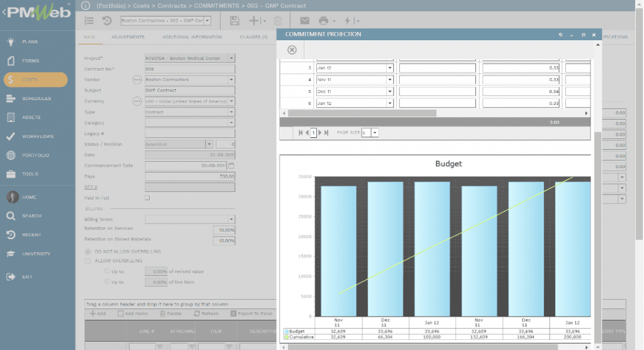Viewport: 644px width, 350px height.
Task: Click the chart horizontal scrollbar
Action: coord(423,347)
